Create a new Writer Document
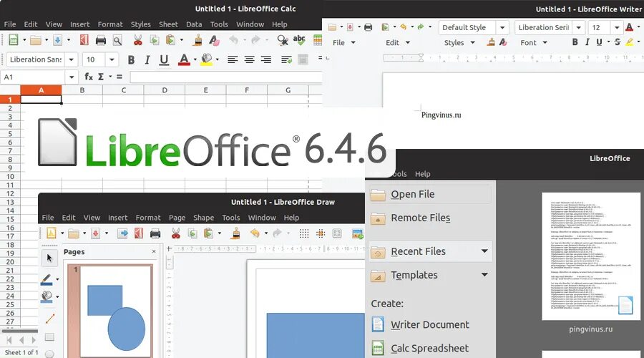Image resolution: width=644 pixels, height=358 pixels. [429, 324]
